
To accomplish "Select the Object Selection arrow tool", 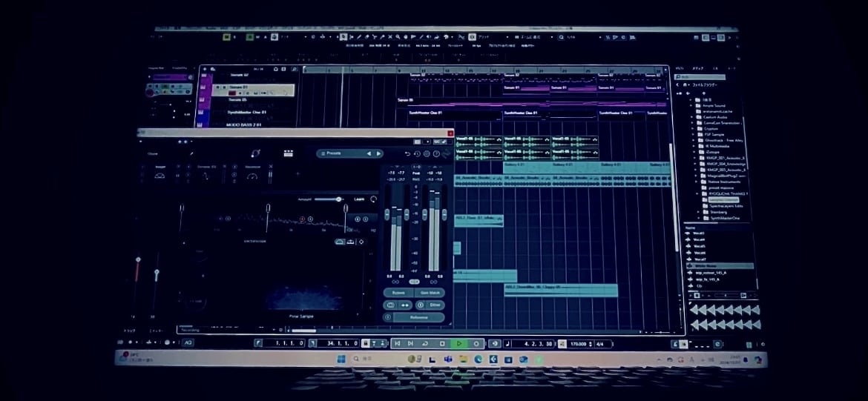I will click(342, 37).
